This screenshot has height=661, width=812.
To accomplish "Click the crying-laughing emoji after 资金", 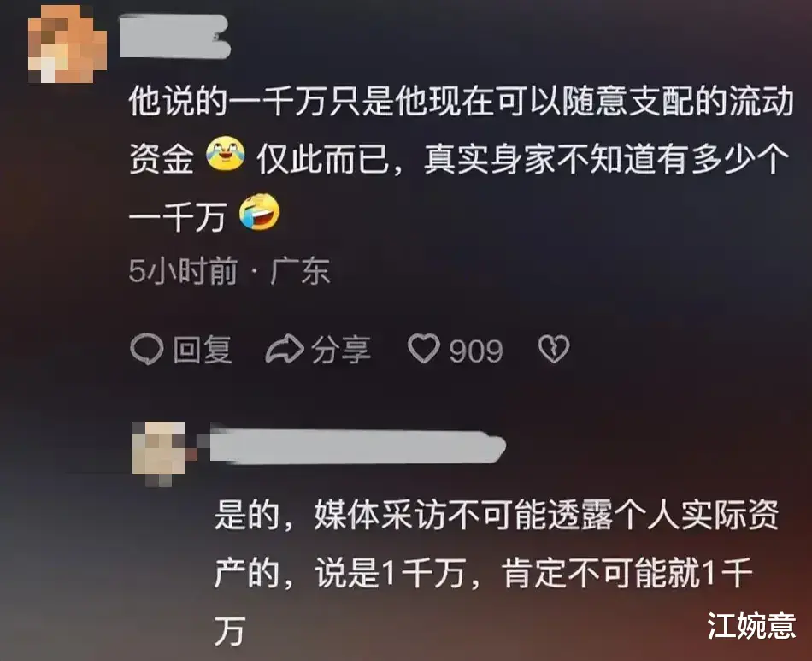I will pos(226,153).
